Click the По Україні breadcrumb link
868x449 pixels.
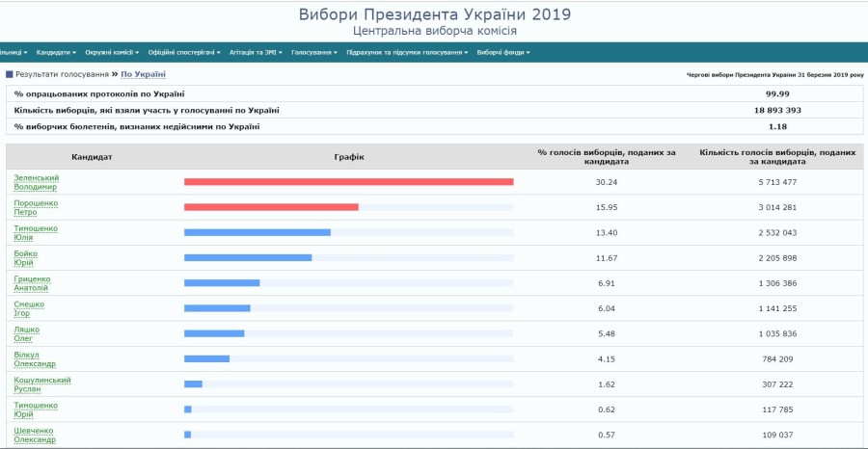pyautogui.click(x=143, y=74)
